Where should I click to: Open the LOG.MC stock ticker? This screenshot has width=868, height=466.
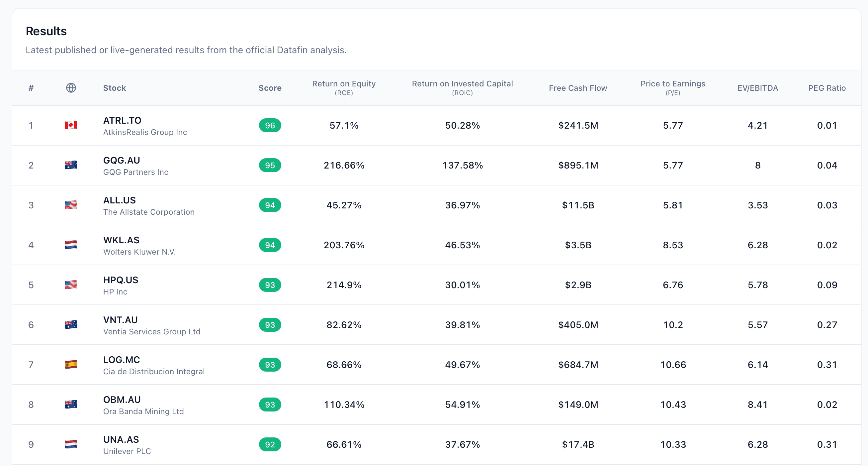click(122, 359)
